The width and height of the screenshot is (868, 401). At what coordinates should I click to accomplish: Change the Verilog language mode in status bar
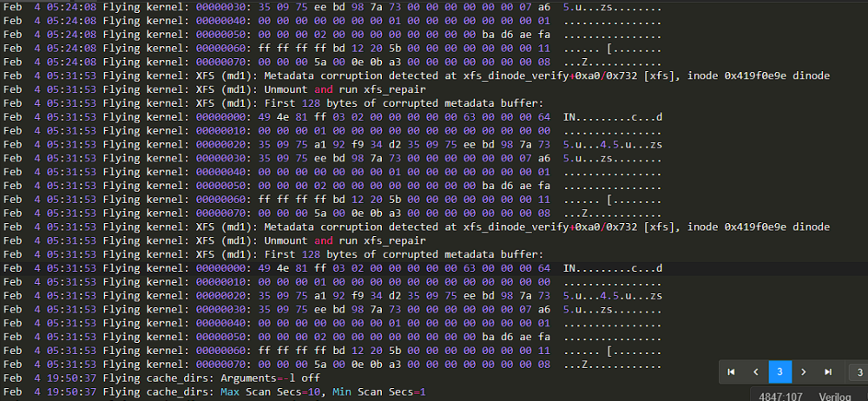(x=834, y=397)
